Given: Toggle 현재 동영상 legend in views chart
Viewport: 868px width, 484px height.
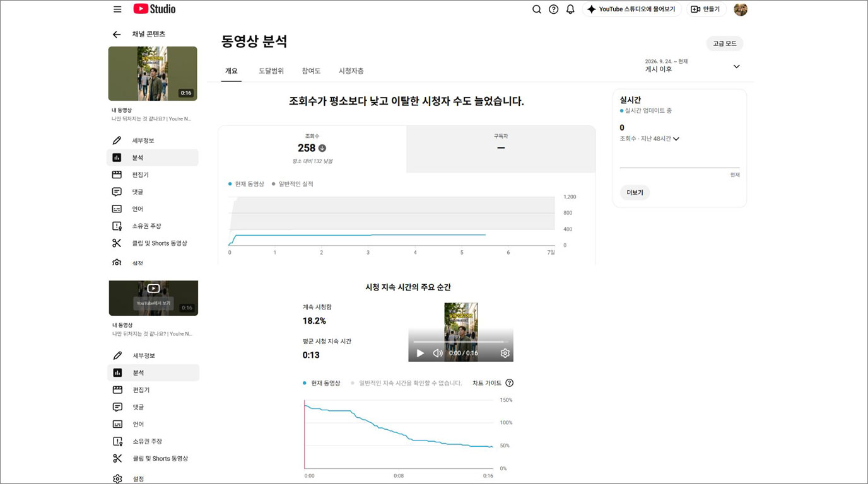Looking at the screenshot, I should (247, 184).
